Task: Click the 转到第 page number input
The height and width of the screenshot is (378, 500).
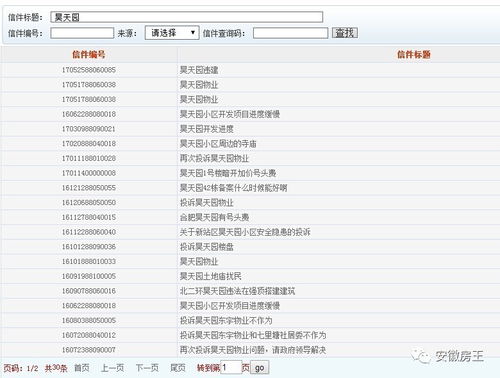Action: tap(231, 367)
